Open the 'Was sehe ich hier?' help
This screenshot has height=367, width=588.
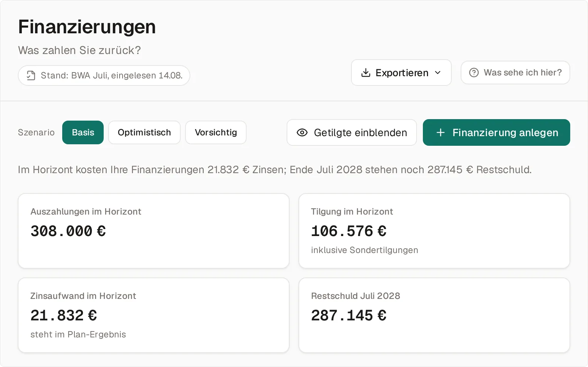pyautogui.click(x=515, y=73)
